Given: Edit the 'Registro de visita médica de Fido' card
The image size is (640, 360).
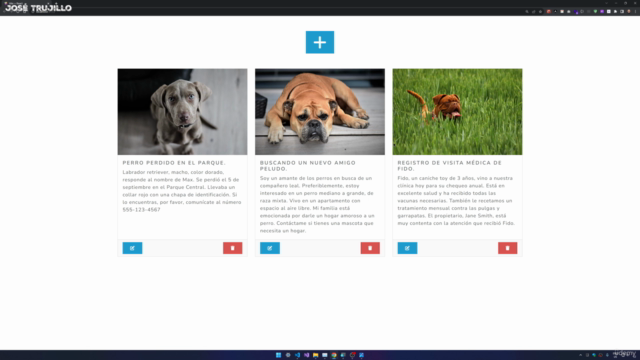Looking at the screenshot, I should pyautogui.click(x=407, y=248).
